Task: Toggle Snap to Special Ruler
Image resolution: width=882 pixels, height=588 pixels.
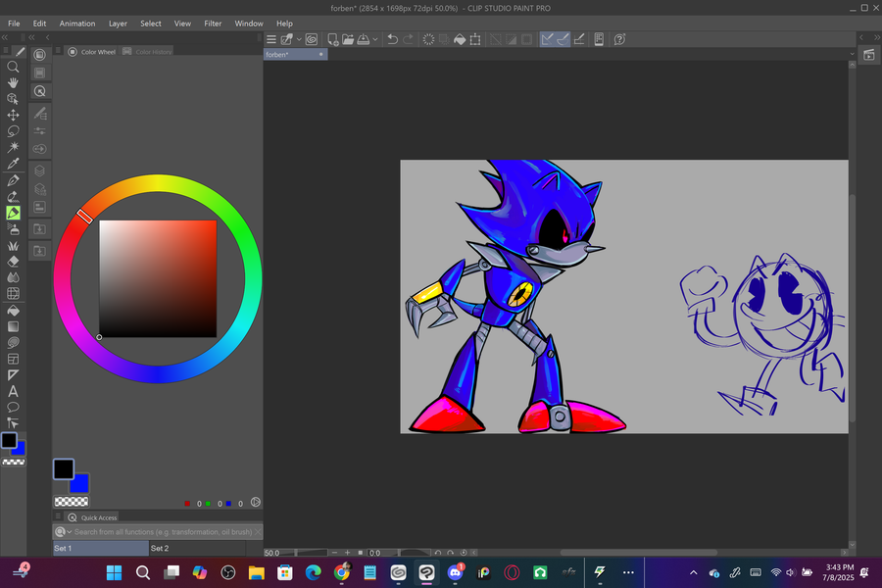Action: tap(563, 39)
